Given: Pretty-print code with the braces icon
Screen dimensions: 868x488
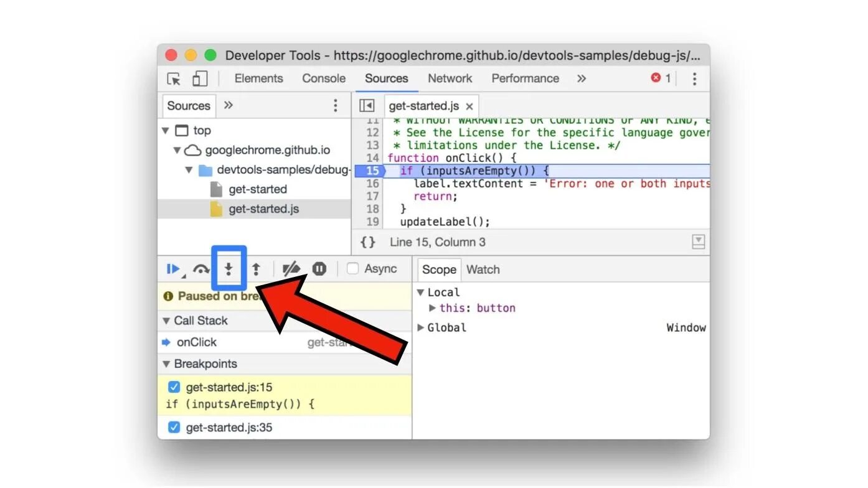Looking at the screenshot, I should (368, 242).
